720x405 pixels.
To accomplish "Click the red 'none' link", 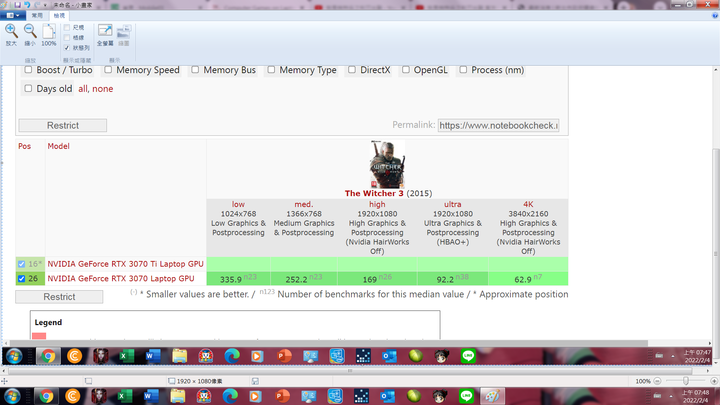I will tap(103, 89).
